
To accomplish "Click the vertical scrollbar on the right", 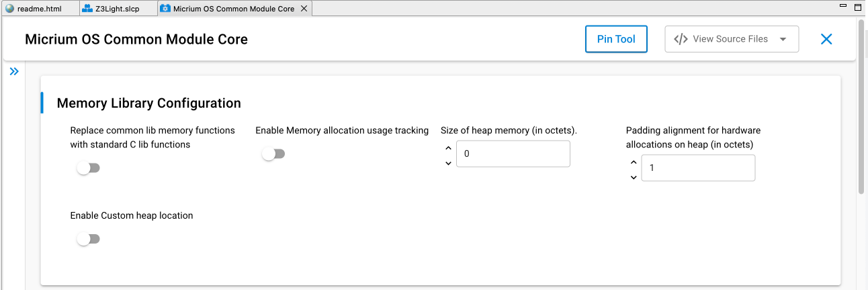I will pos(861,108).
